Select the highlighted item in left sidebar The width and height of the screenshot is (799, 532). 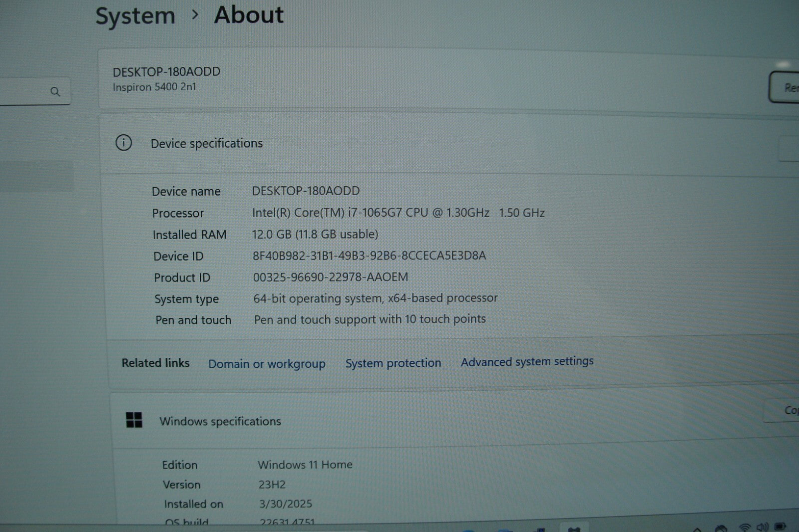point(35,176)
